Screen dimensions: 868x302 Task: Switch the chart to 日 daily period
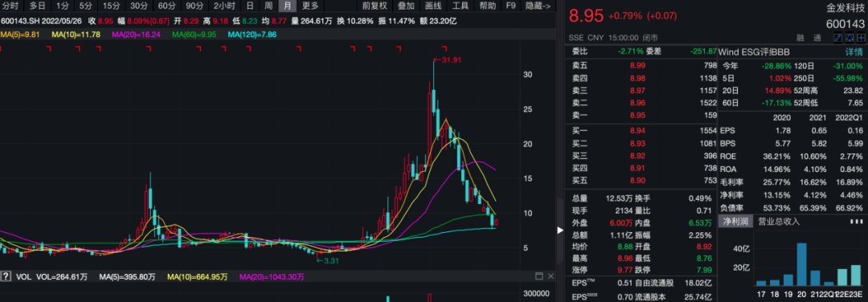tap(250, 6)
